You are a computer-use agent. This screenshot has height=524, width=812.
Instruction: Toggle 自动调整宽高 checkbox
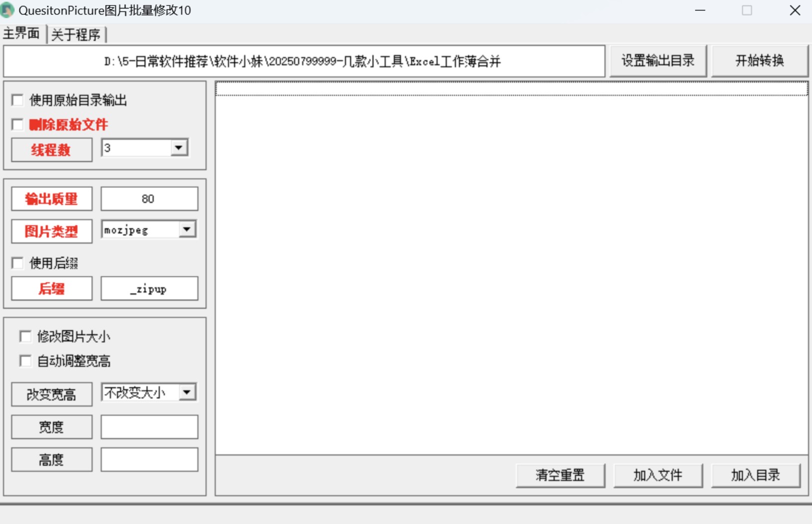[x=25, y=361]
